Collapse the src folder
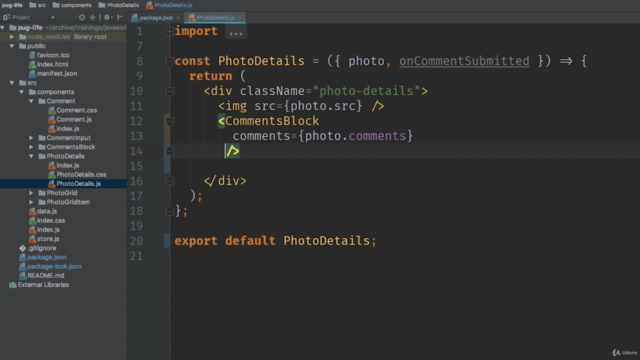The image size is (640, 360). [12, 83]
